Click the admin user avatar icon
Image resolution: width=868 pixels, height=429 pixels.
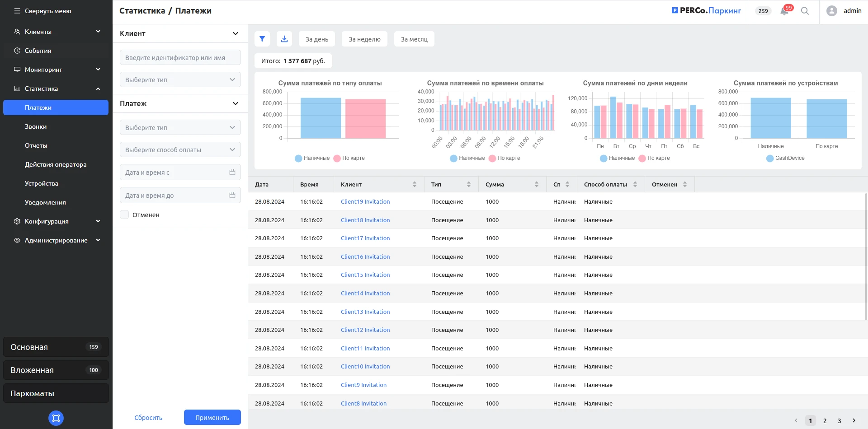(831, 11)
